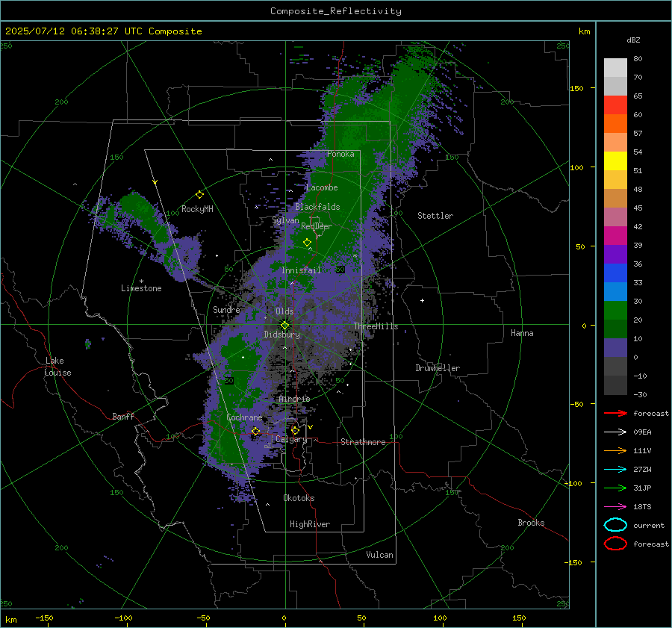The image size is (672, 628).
Task: Click the 09EA legend label
Action: coord(642,432)
